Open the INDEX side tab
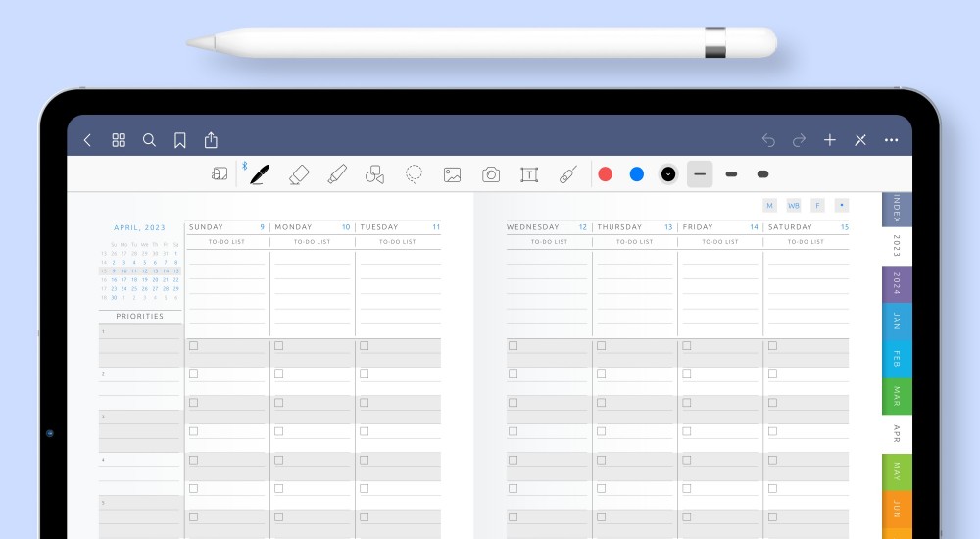 click(897, 209)
